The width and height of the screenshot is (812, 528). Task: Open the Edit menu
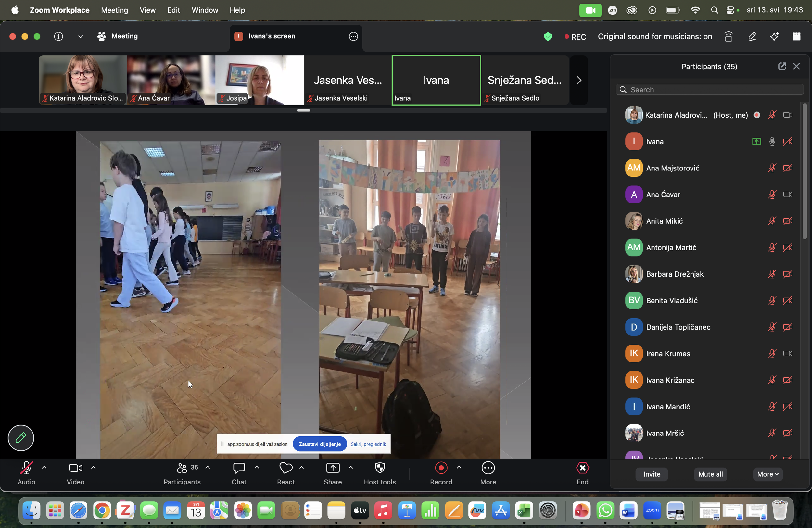click(x=173, y=10)
